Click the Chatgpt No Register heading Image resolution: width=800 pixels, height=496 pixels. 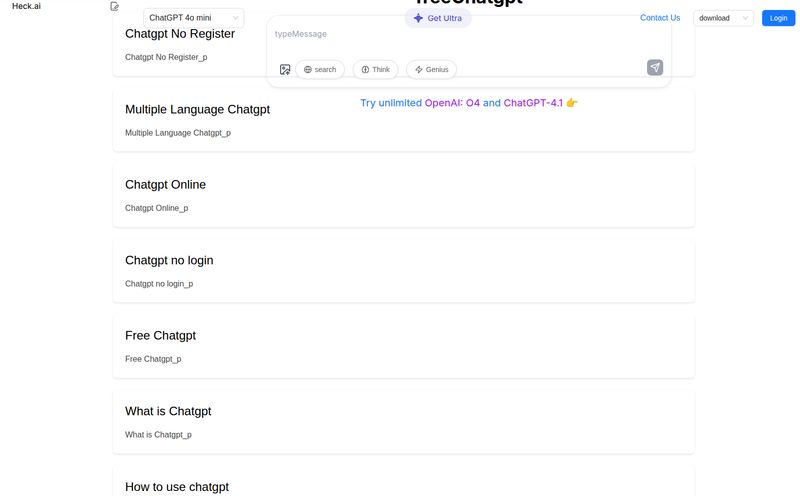pyautogui.click(x=180, y=34)
